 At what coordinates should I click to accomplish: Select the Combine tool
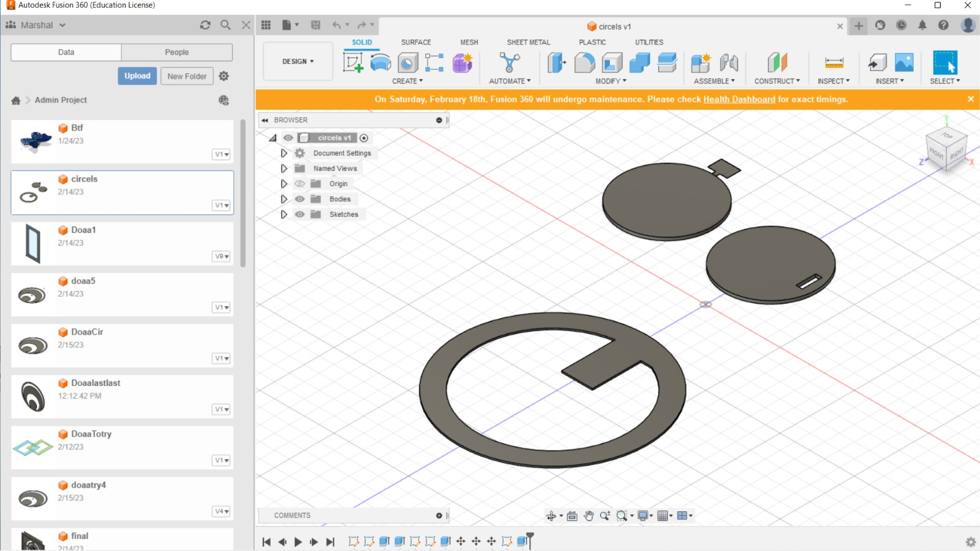pyautogui.click(x=639, y=62)
